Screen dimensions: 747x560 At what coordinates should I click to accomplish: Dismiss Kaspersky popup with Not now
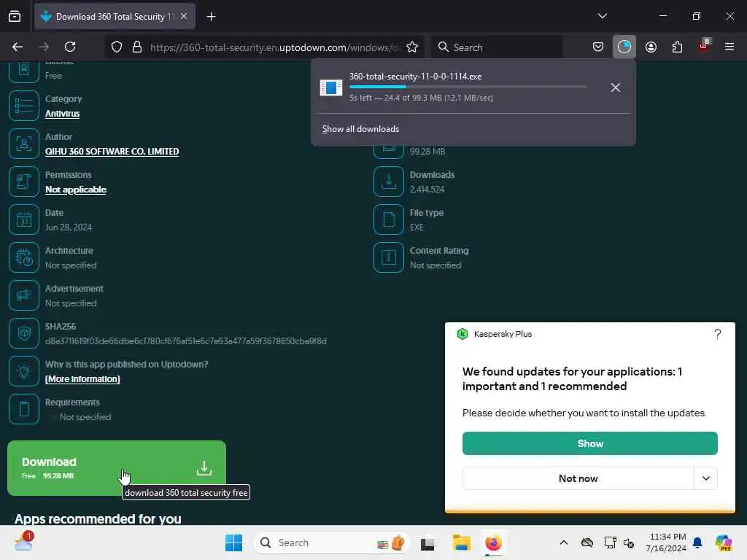tap(578, 478)
